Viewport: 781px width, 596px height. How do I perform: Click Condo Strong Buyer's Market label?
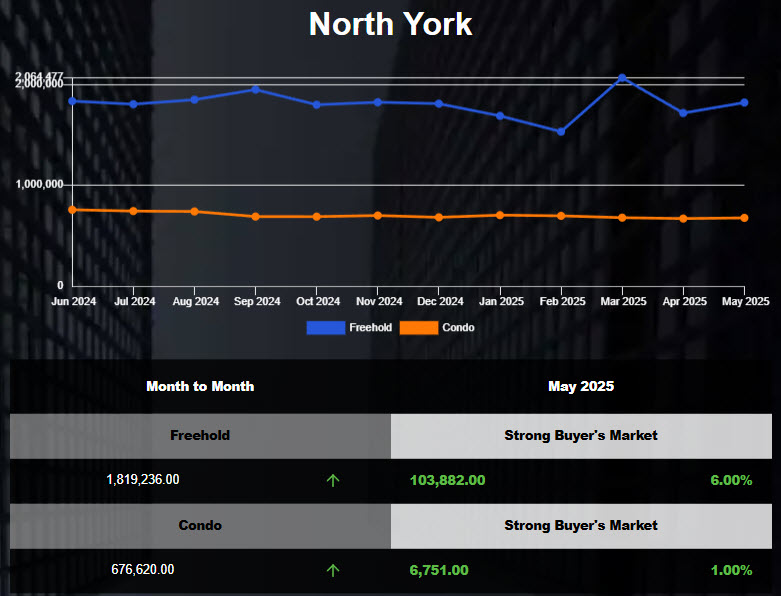click(581, 525)
